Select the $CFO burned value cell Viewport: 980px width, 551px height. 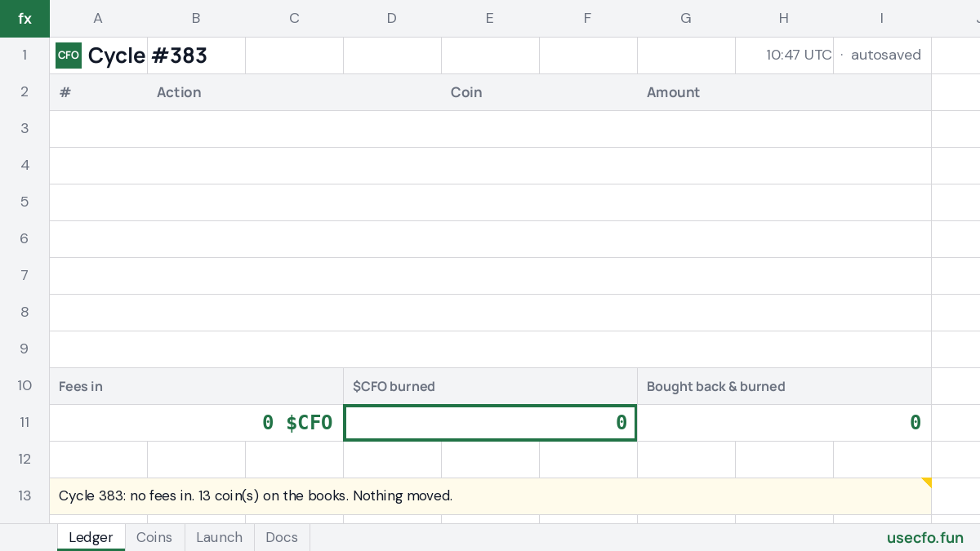(x=490, y=423)
